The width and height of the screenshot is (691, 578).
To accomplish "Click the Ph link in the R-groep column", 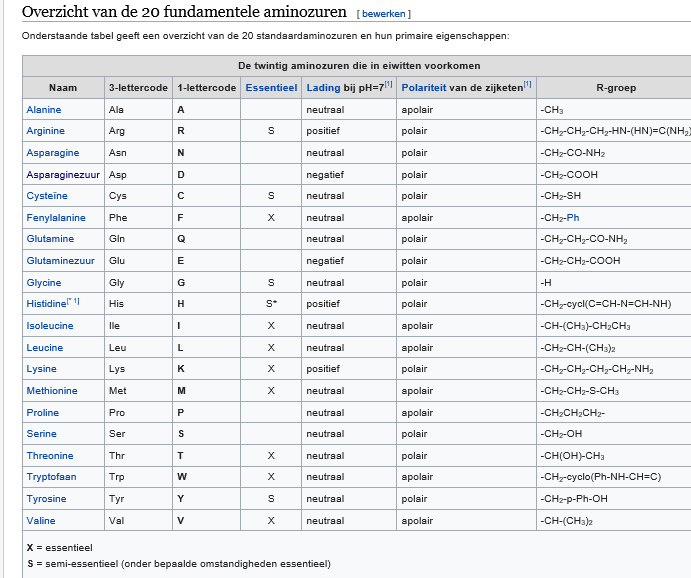I will (572, 218).
